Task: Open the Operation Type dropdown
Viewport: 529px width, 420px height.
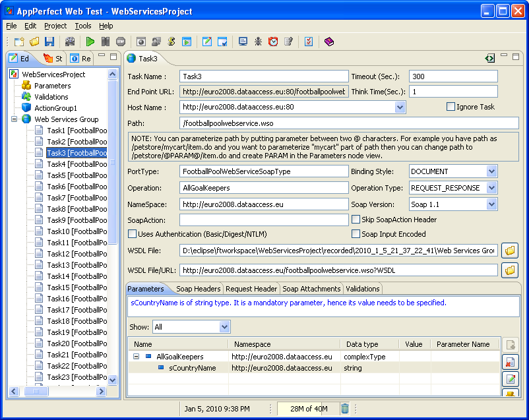Action: pyautogui.click(x=491, y=187)
